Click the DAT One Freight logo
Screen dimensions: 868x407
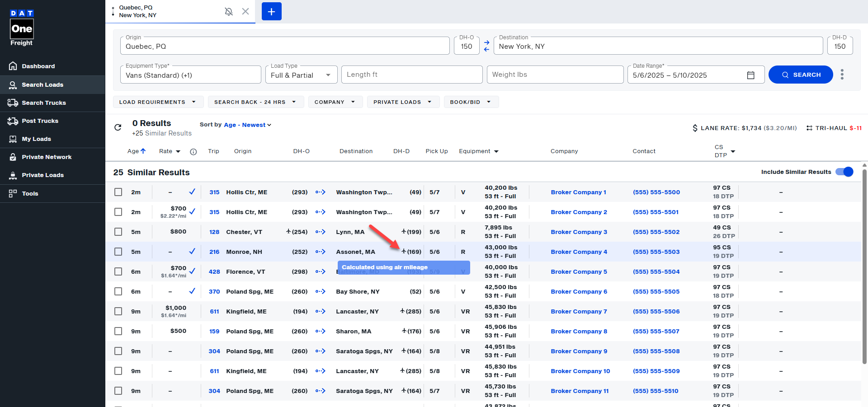22,28
